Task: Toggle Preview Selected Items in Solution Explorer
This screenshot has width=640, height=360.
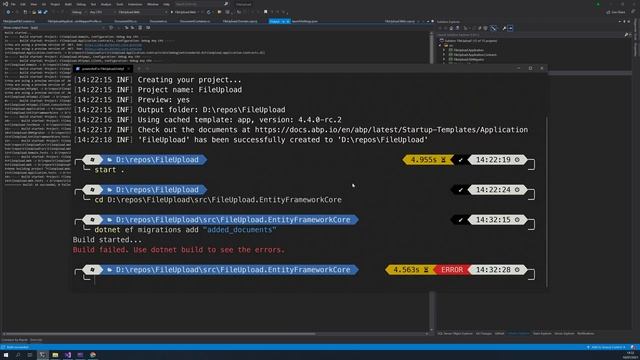Action: 510,28
